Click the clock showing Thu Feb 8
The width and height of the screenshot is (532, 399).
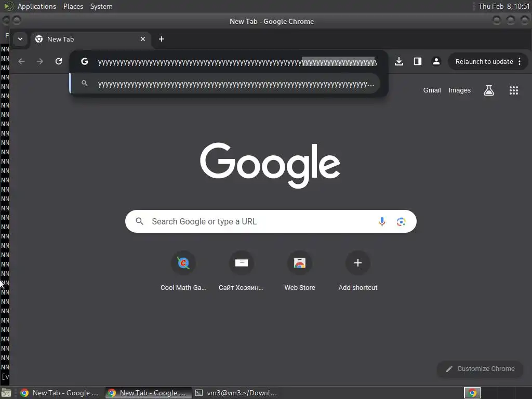point(504,6)
